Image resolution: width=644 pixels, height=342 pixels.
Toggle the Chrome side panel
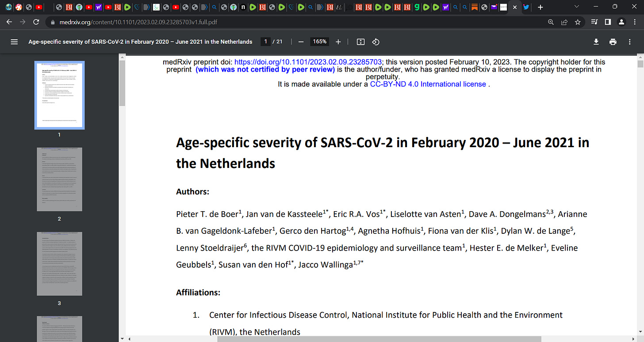point(608,22)
